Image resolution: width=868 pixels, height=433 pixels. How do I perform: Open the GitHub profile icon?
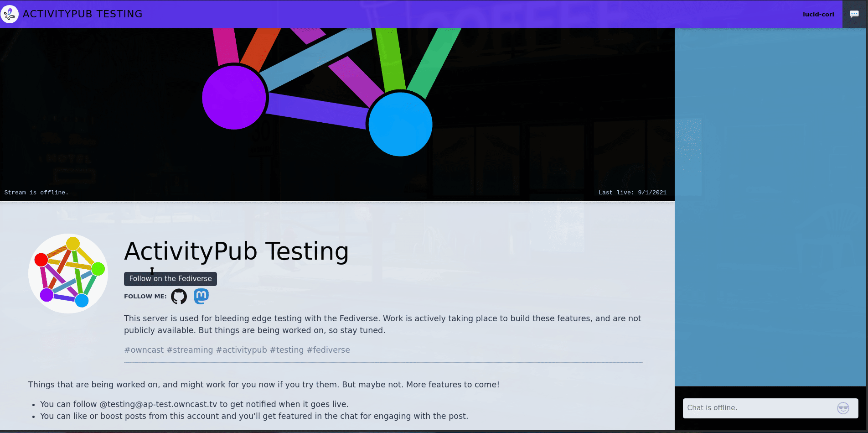[179, 296]
